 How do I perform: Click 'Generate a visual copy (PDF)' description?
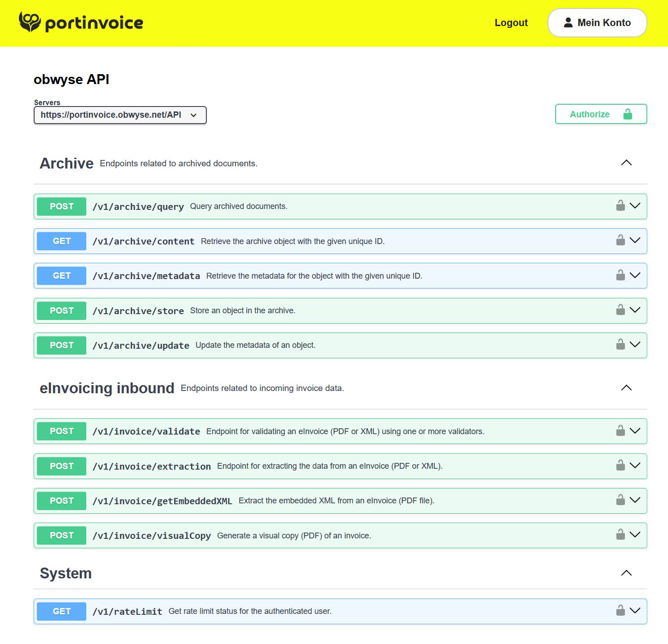pos(294,536)
